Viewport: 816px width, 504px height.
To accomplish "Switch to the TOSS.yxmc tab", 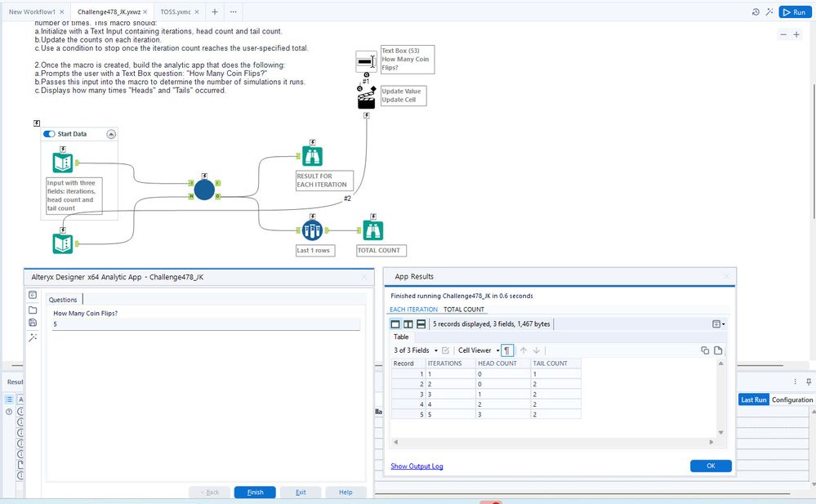I will (176, 11).
